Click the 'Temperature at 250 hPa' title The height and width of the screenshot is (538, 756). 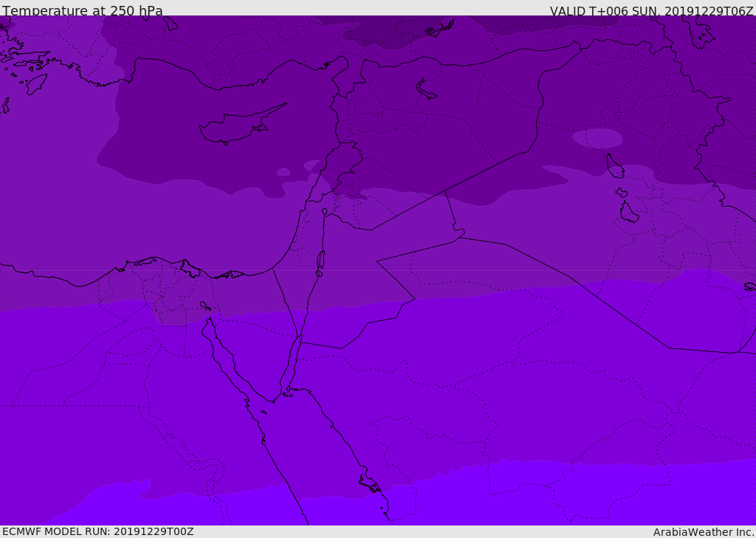tap(83, 10)
